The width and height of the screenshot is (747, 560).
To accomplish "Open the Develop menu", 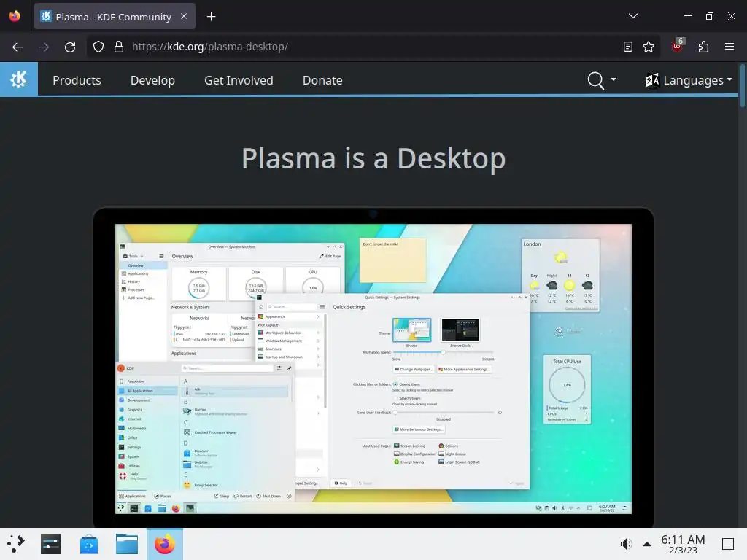I will click(152, 80).
